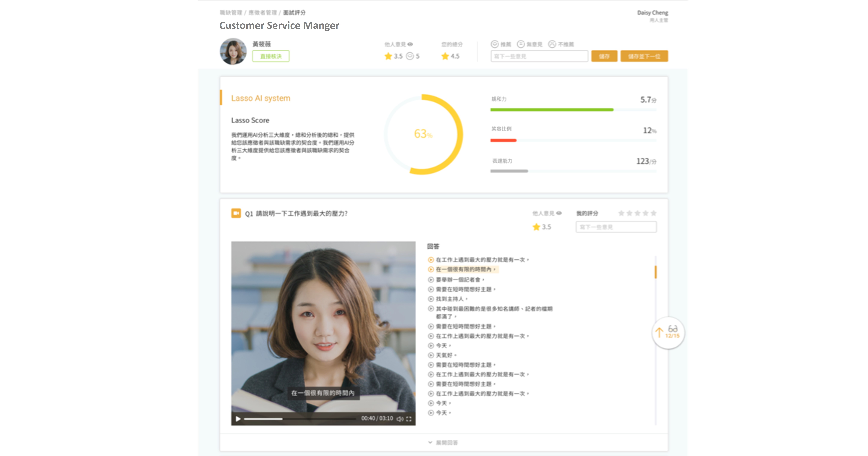The width and height of the screenshot is (868, 456).
Task: Rate Q1 with the fifth star
Action: coord(654,213)
